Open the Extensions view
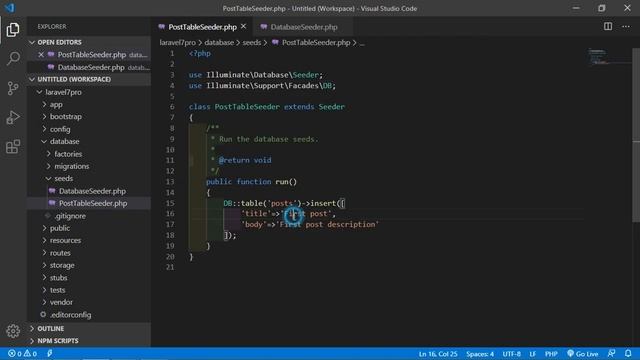This screenshot has width=640, height=360. (x=13, y=147)
